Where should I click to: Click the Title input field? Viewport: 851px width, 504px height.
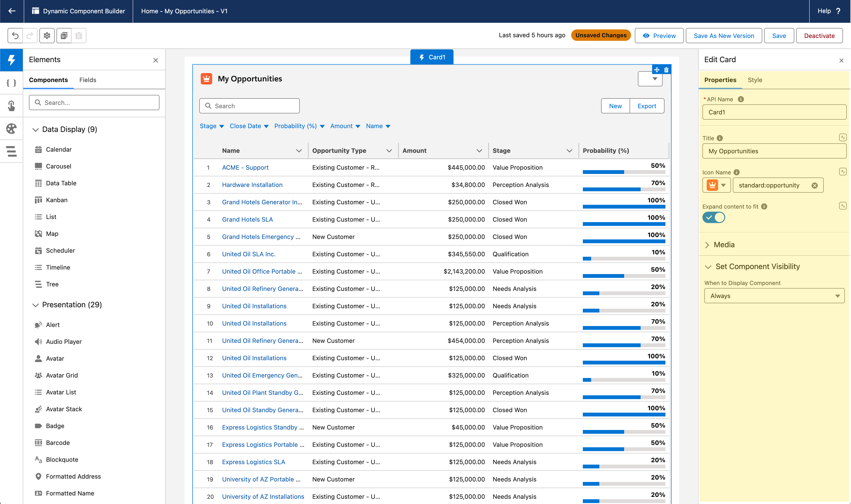point(774,151)
